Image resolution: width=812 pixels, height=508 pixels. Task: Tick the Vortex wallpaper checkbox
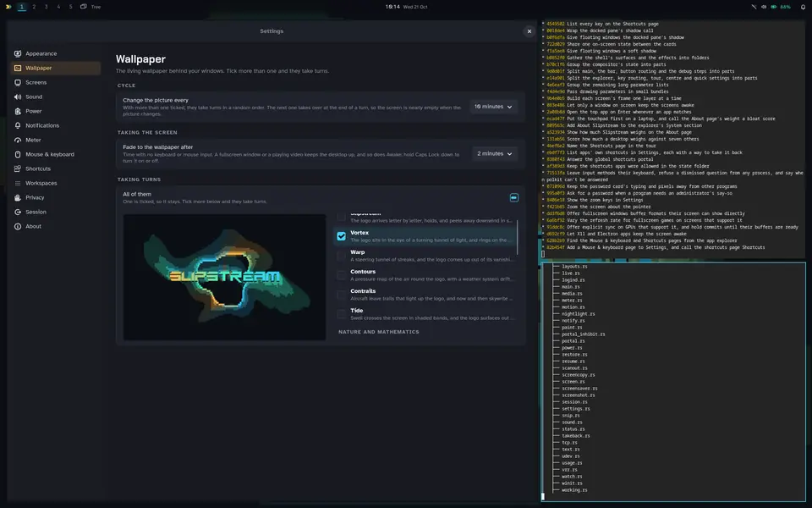(341, 236)
